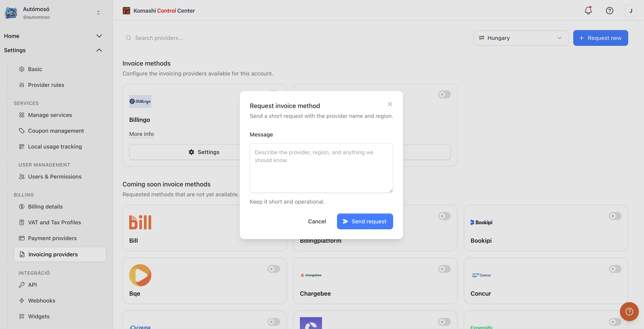Click the Invoicing providers document icon
Screen dimensions: 644x329
[22, 254]
